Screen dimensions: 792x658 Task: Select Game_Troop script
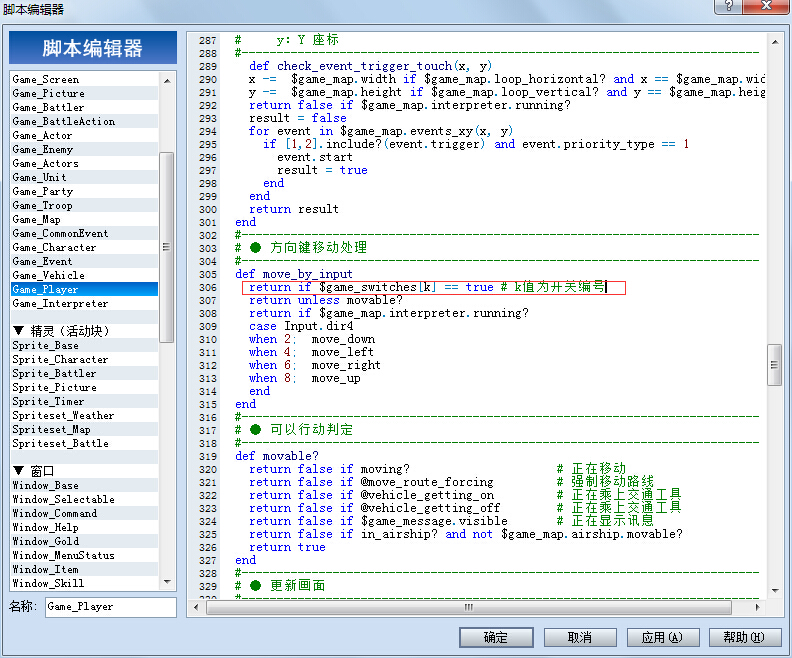84,206
